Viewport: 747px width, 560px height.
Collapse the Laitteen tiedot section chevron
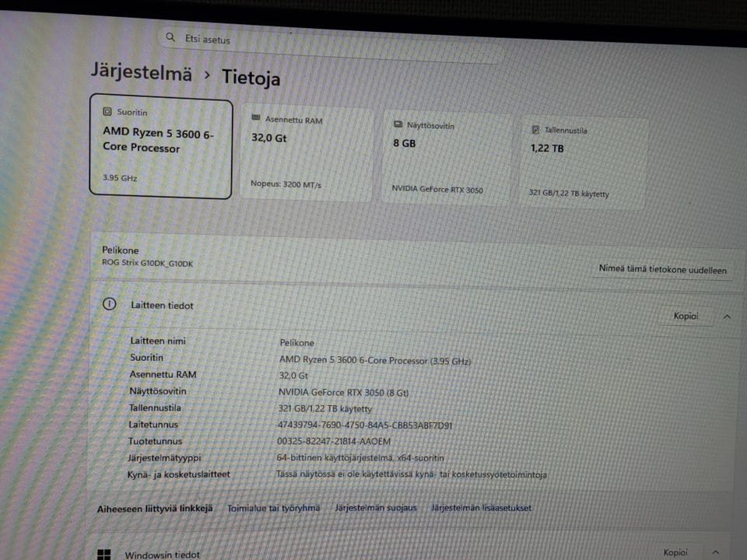tap(727, 317)
